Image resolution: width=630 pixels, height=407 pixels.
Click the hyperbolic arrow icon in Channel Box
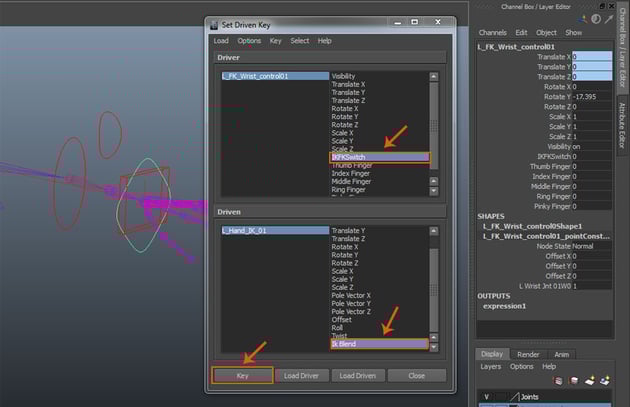608,18
